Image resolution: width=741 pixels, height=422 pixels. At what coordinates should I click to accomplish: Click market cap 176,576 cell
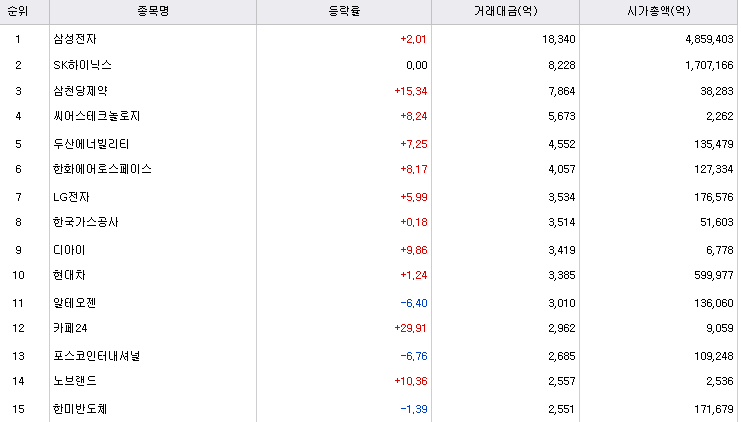pos(714,197)
